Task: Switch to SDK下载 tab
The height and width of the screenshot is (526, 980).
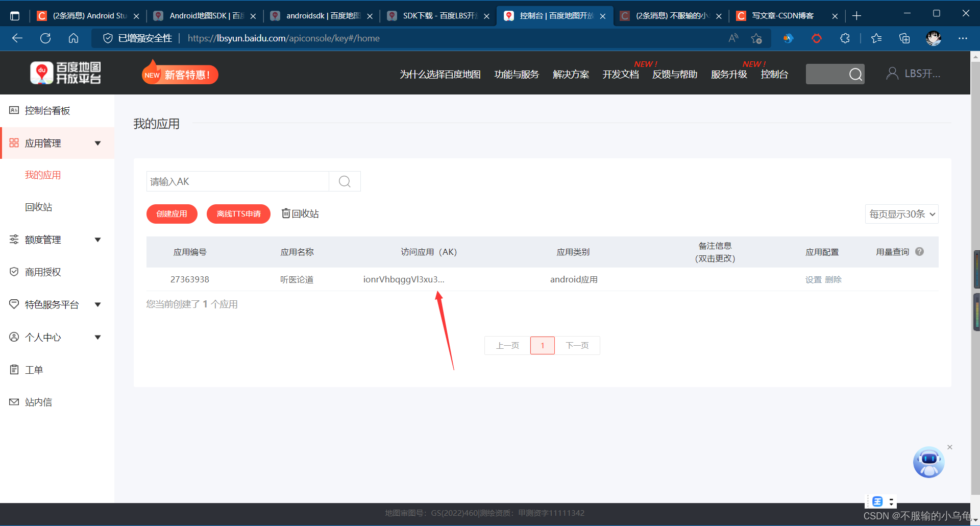Action: tap(437, 16)
